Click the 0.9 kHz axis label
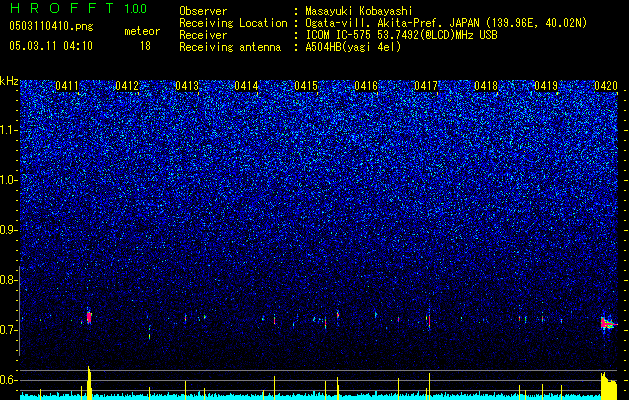 point(8,230)
